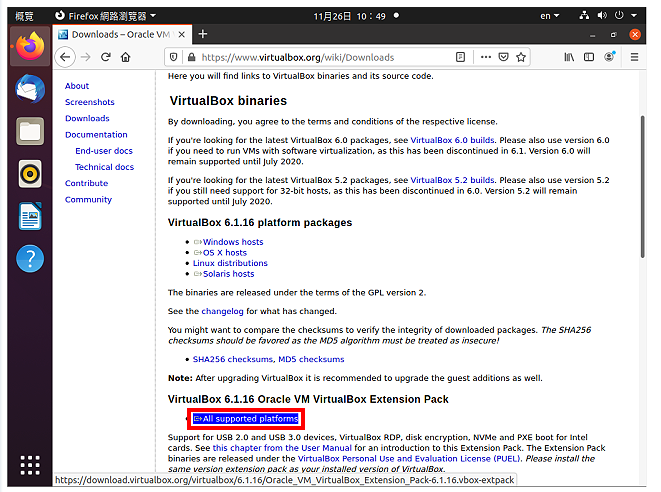The width and height of the screenshot is (661, 492).
Task: Open the Linux distributions link
Action: click(230, 263)
